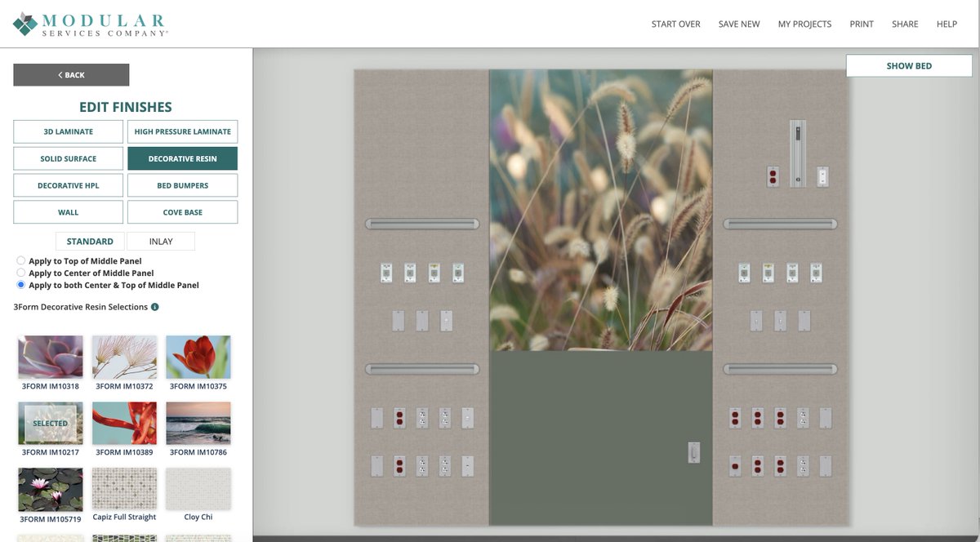Switch to the Standard resin tab
The image size is (980, 542).
90,242
